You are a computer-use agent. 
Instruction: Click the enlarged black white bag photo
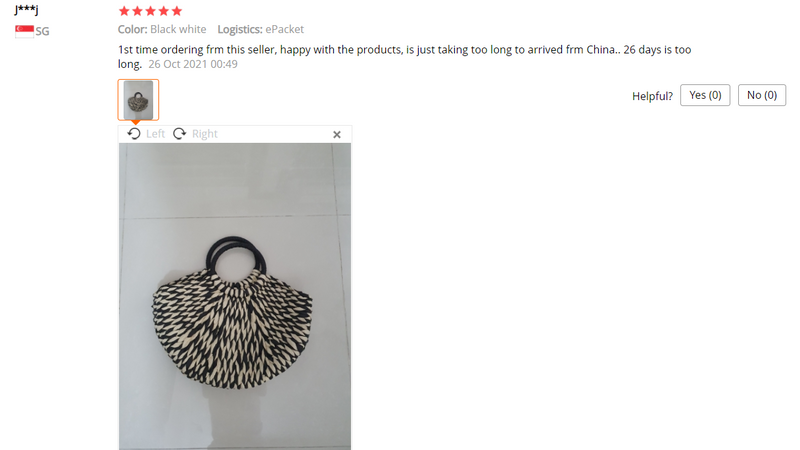pyautogui.click(x=235, y=296)
